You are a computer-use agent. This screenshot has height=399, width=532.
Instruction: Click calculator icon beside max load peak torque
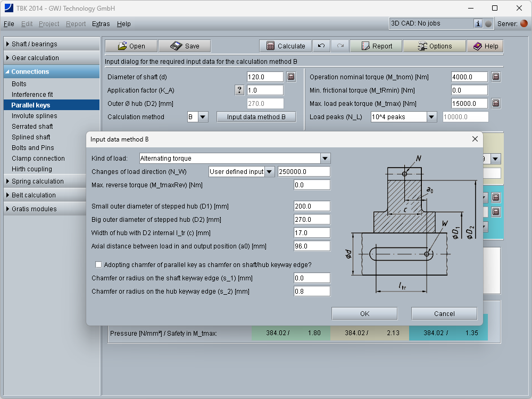point(495,104)
